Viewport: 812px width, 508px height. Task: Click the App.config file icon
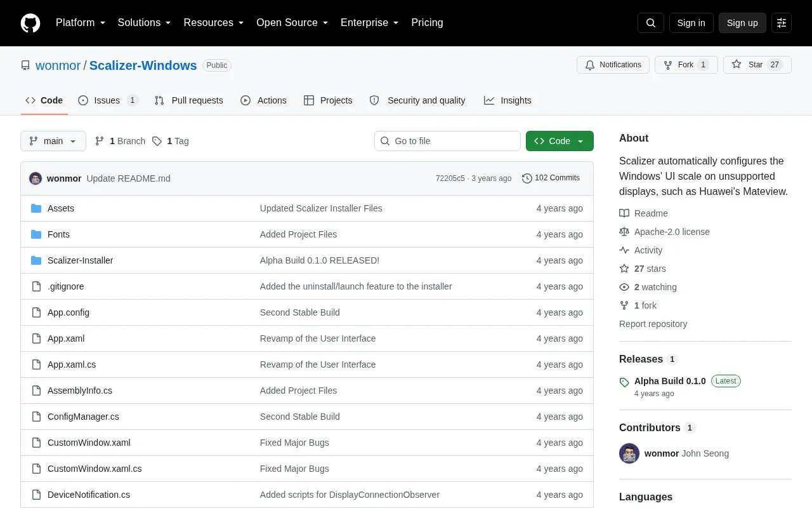pyautogui.click(x=36, y=312)
